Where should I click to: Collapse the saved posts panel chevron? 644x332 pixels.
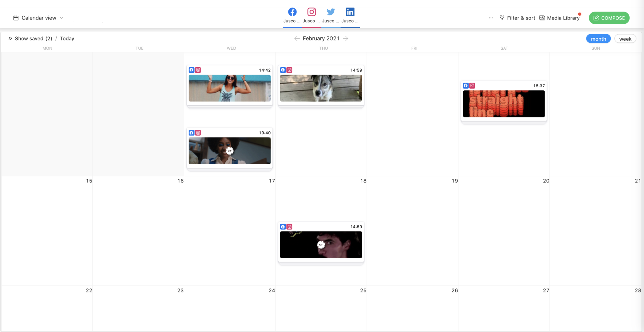tap(10, 38)
